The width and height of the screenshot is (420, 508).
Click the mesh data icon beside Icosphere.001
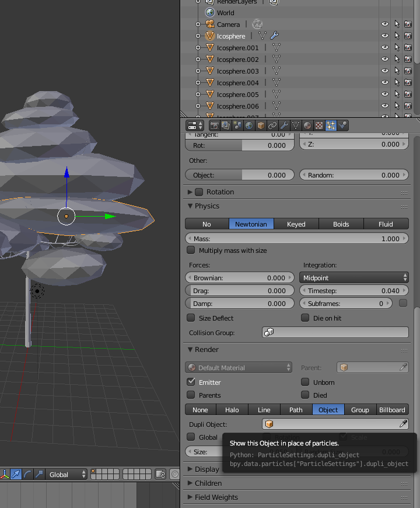coord(276,48)
